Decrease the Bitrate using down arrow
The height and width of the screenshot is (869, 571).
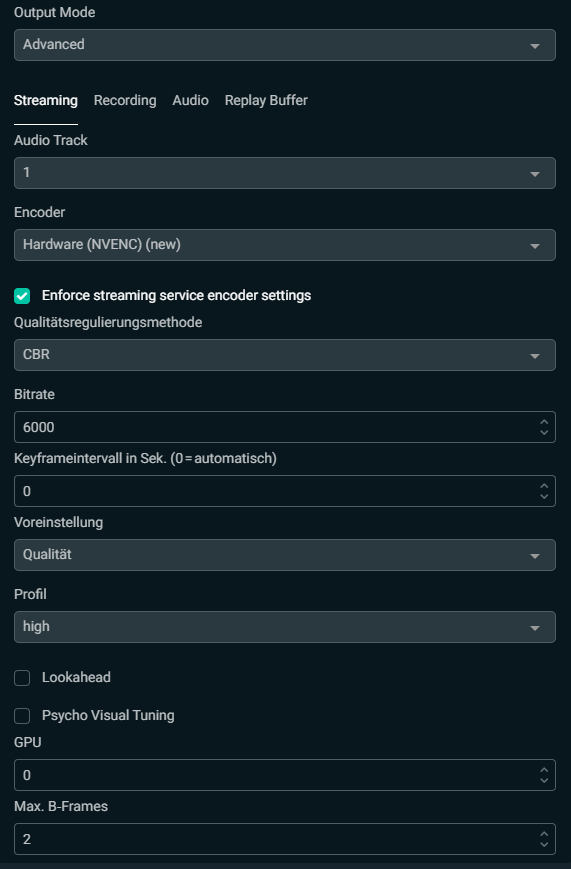point(544,432)
